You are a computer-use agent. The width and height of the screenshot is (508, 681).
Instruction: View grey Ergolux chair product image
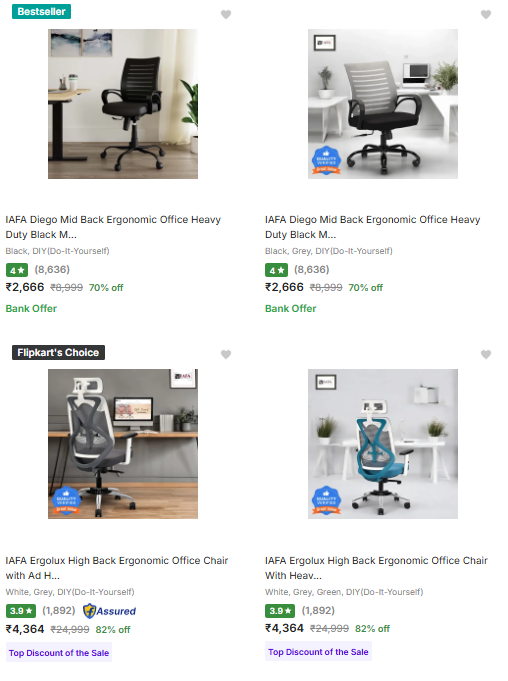(123, 444)
